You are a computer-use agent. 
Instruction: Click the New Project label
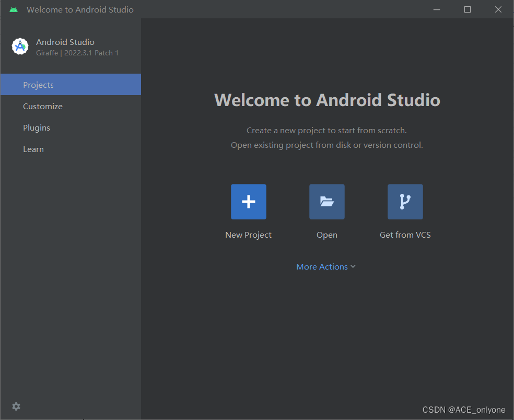248,235
